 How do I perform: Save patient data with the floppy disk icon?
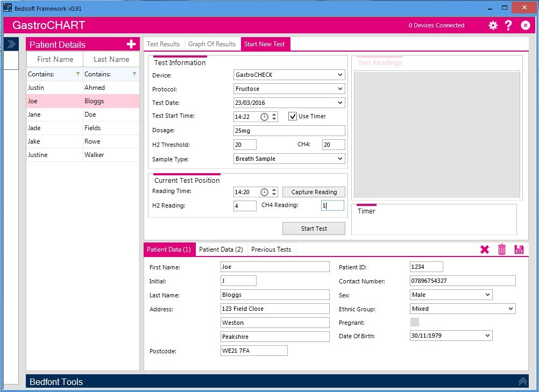point(519,250)
